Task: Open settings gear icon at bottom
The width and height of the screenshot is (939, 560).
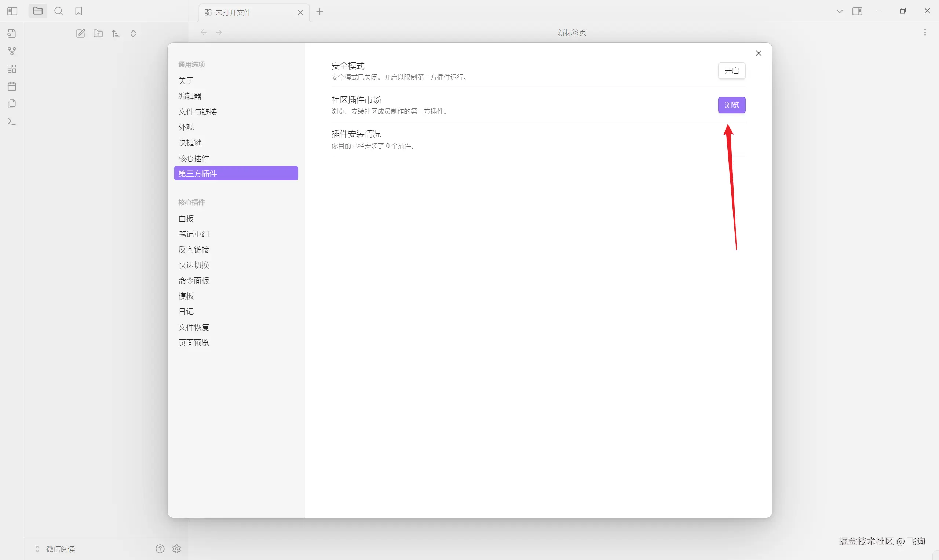Action: (x=177, y=549)
